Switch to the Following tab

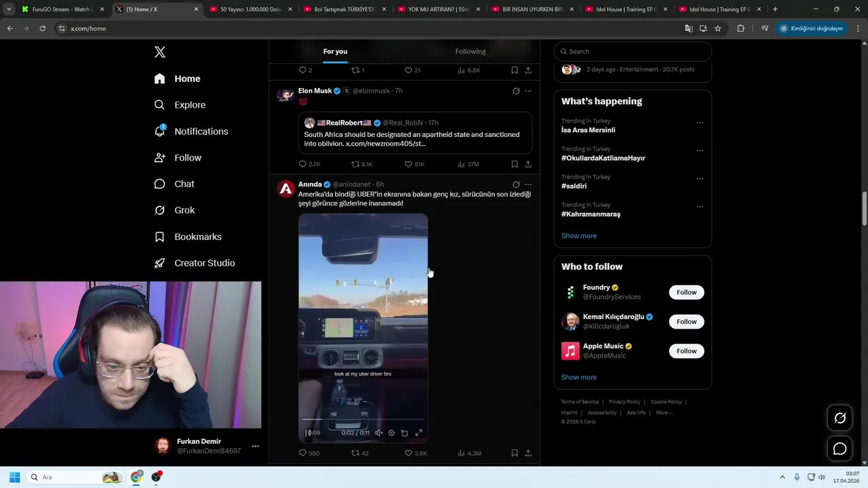coord(471,52)
